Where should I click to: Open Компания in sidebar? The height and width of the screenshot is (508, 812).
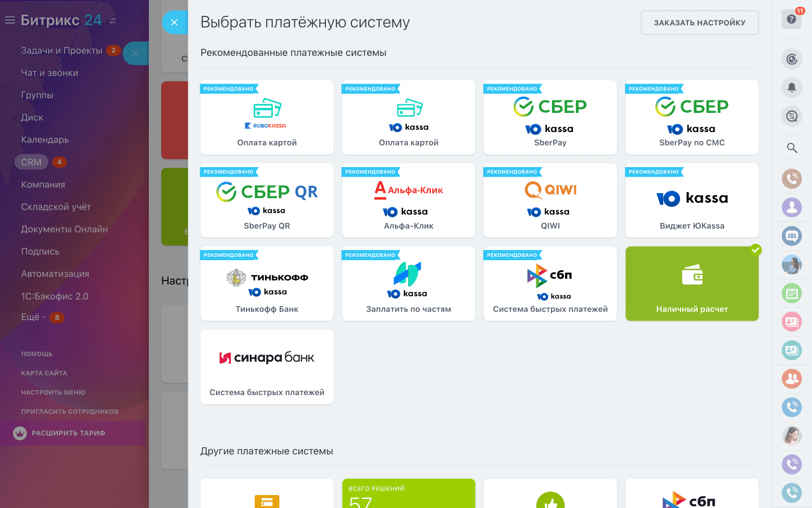click(x=43, y=185)
